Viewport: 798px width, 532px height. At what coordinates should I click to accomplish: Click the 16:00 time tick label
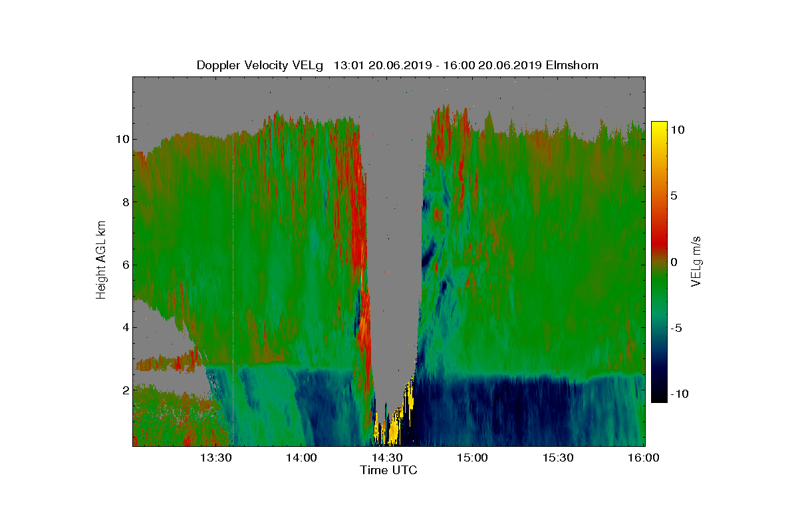click(x=644, y=458)
